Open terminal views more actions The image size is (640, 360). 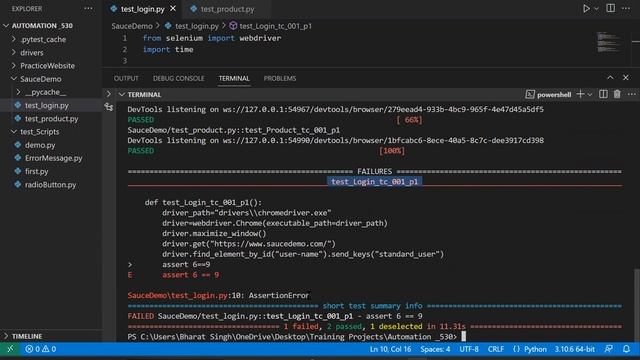point(632,94)
